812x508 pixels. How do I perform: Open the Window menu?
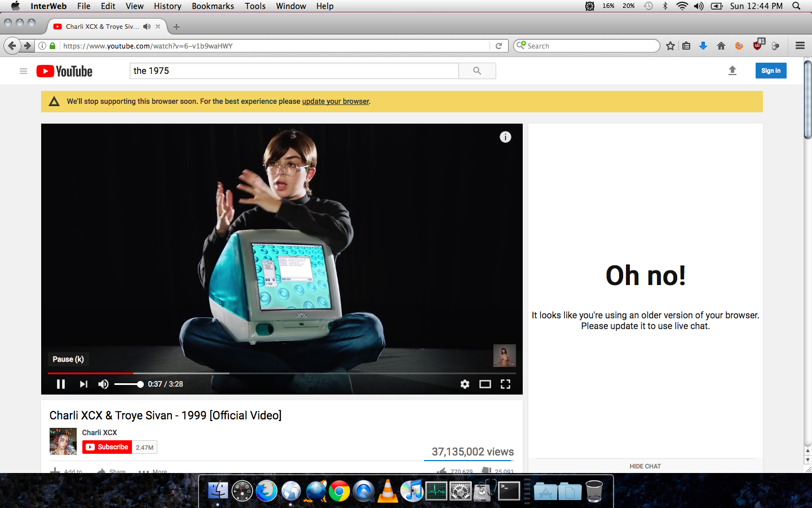click(x=291, y=6)
